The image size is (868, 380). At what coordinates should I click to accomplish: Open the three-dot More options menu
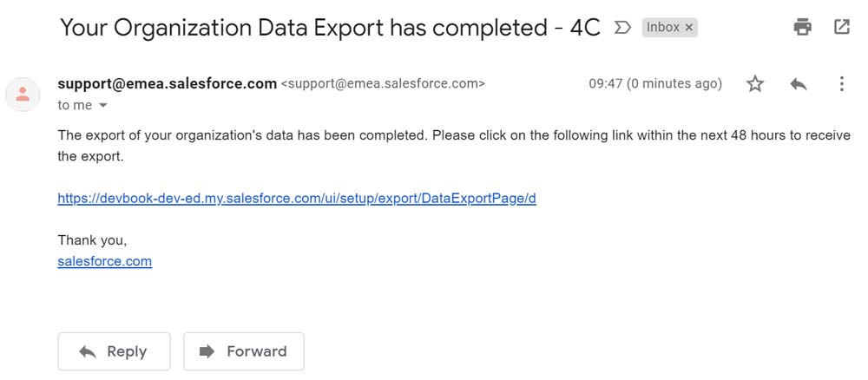841,84
